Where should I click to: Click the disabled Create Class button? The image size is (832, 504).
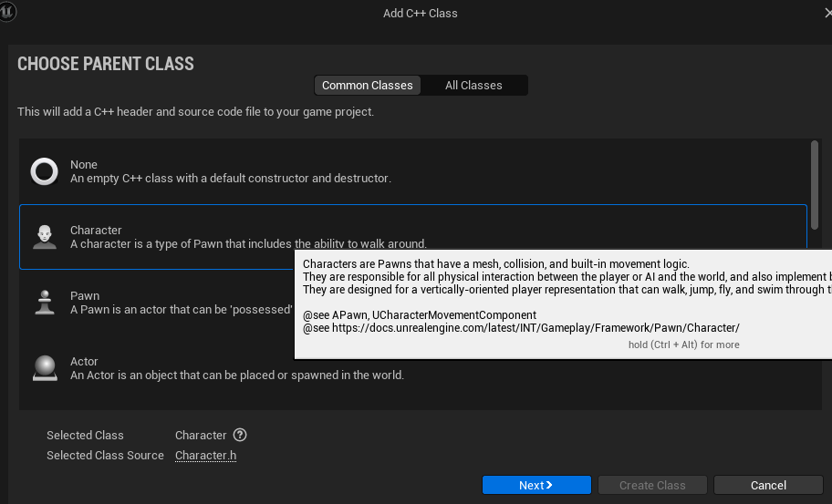[x=652, y=485]
